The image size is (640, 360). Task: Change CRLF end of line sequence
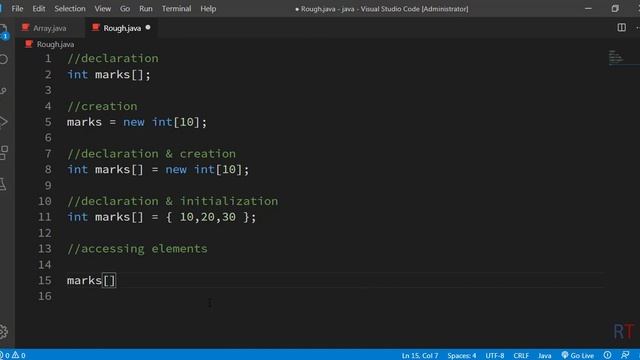point(521,356)
